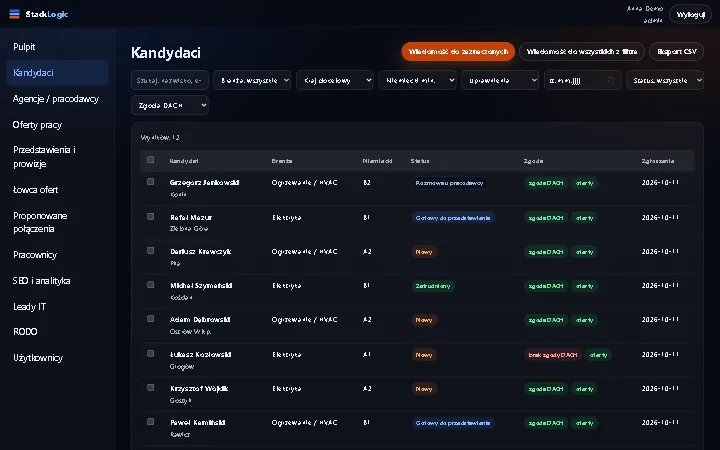Click the Zgłoszenie column header
720x450 pixels.
tap(658, 161)
